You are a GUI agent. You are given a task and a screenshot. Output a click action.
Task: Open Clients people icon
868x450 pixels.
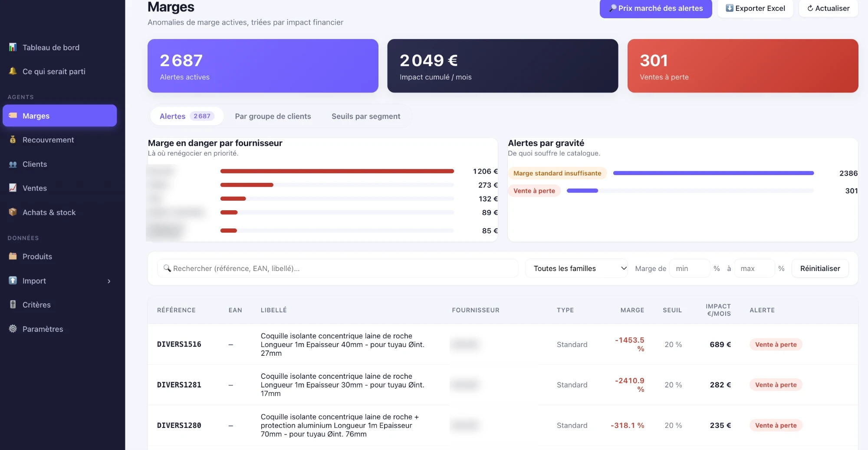tap(13, 164)
